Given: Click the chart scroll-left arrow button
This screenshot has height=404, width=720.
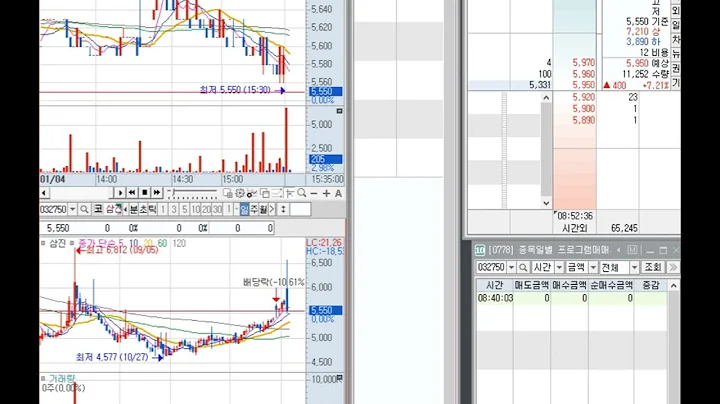Looking at the screenshot, I should (x=44, y=193).
